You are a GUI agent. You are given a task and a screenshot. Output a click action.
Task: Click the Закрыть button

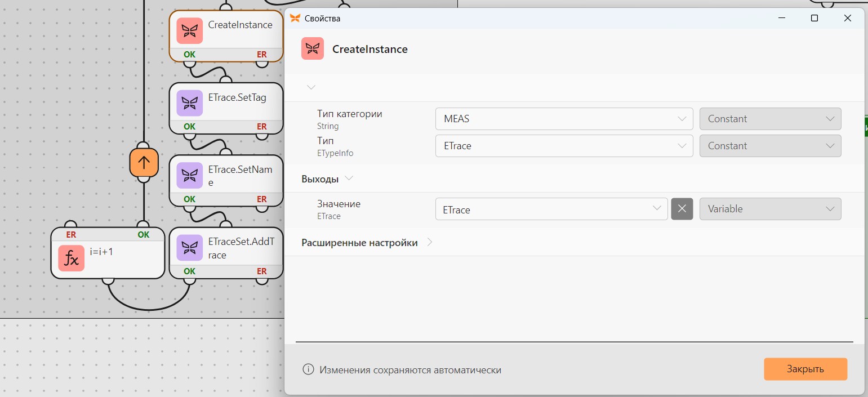click(805, 369)
